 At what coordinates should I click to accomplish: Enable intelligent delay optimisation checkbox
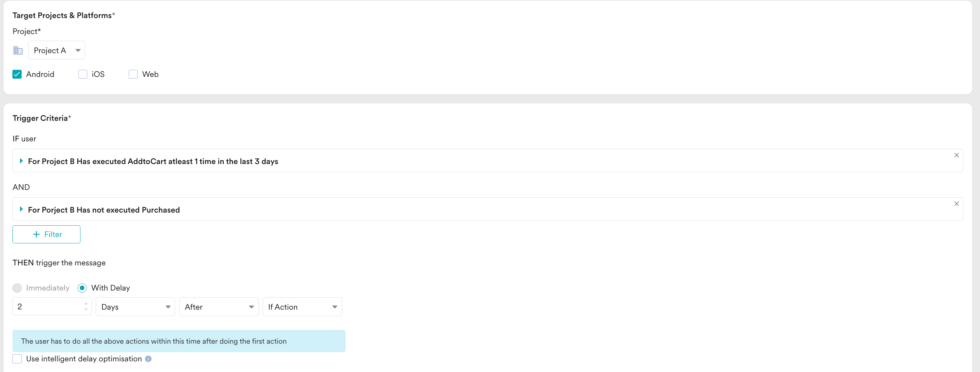(x=17, y=359)
